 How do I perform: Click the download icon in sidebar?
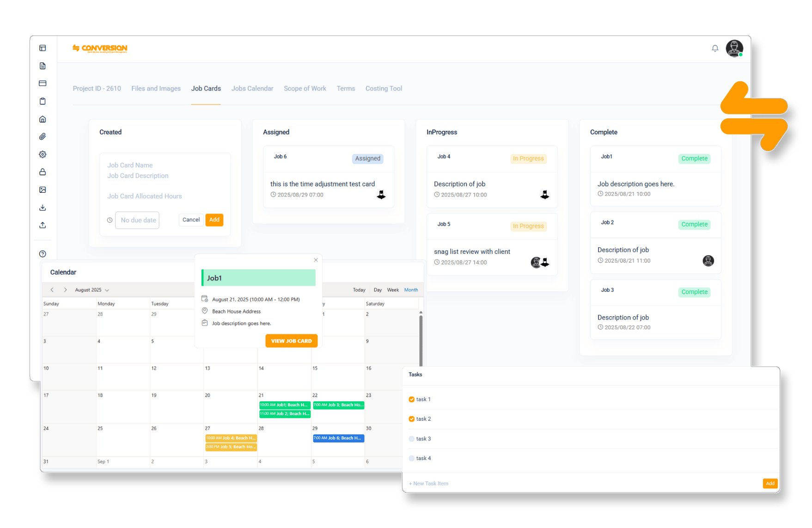43,208
